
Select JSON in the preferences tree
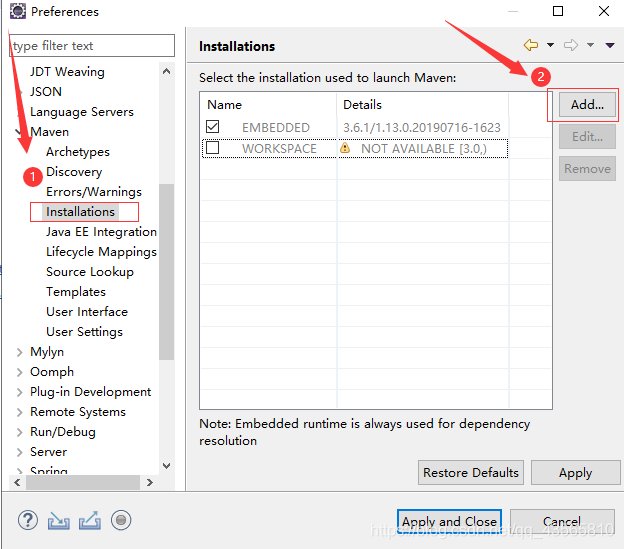click(x=46, y=92)
